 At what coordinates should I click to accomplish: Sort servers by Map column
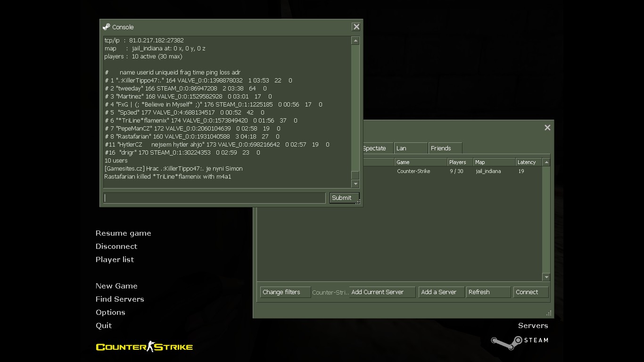pos(495,162)
